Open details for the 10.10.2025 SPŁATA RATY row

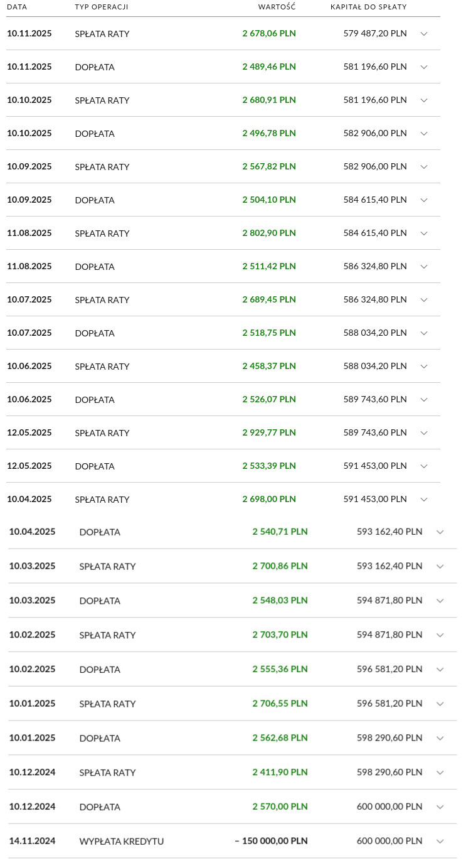[x=423, y=100]
